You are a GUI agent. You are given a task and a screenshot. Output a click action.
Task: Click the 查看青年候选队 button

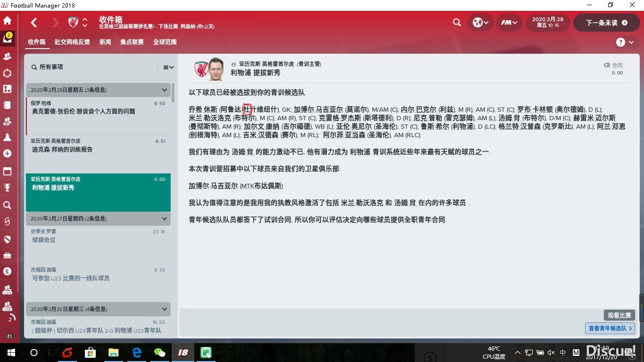(x=610, y=328)
